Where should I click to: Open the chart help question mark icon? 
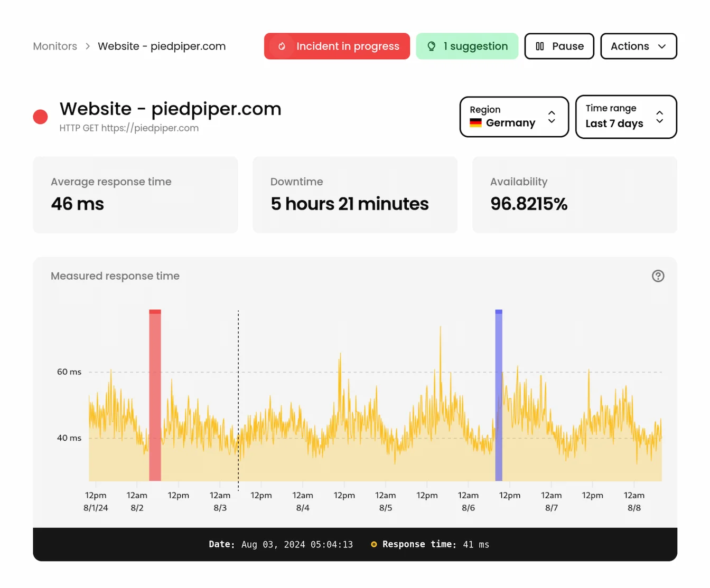(x=658, y=276)
